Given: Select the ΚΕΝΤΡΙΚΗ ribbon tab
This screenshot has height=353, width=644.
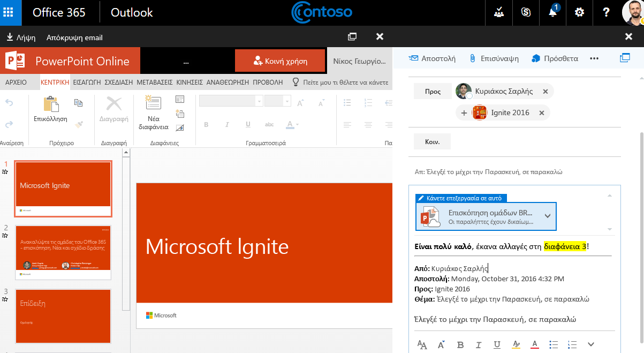Looking at the screenshot, I should point(55,82).
